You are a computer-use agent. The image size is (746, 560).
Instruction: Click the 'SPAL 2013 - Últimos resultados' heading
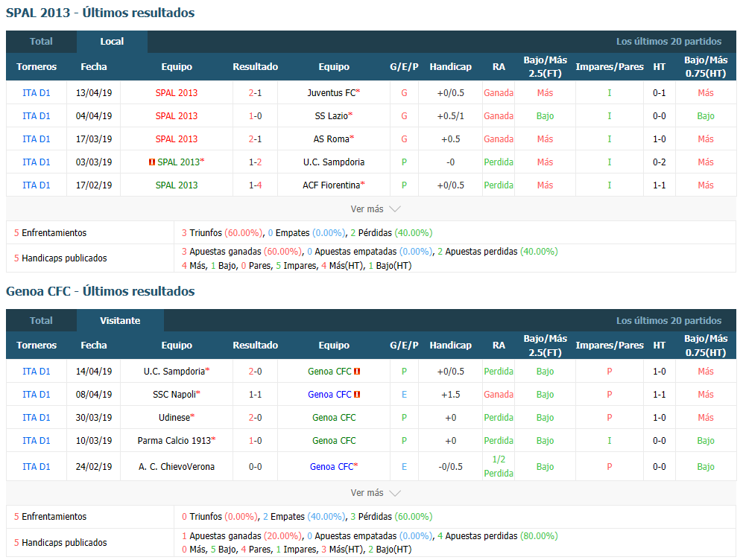tap(101, 13)
